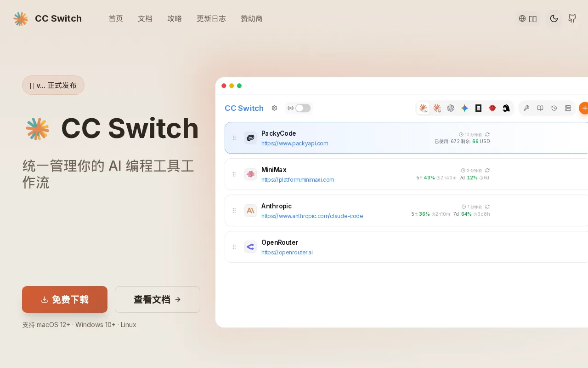
Task: Refresh usage for the PackyCode row
Action: click(487, 134)
